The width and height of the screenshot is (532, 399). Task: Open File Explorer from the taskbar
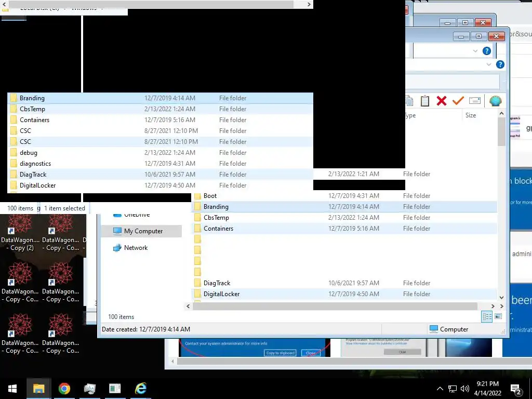[38, 389]
